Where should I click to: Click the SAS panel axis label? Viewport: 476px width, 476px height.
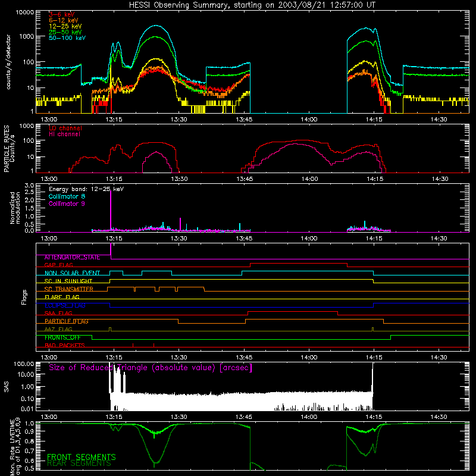pyautogui.click(x=7, y=387)
